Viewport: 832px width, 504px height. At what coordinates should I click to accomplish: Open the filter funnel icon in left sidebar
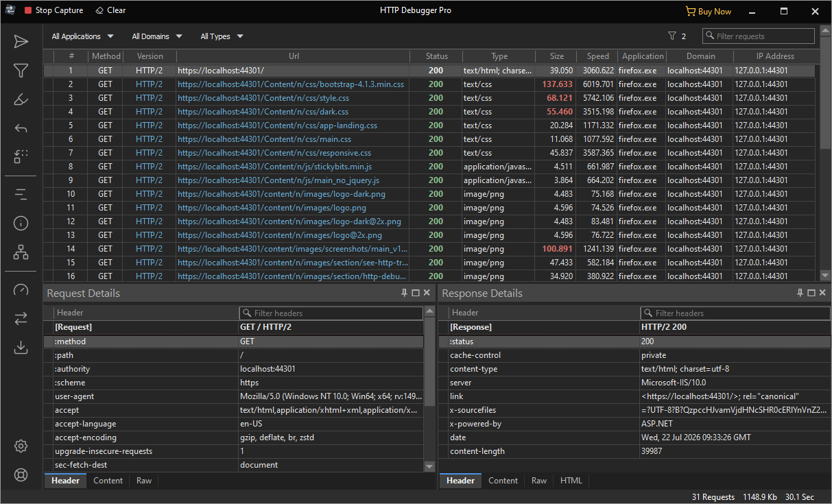pos(21,71)
